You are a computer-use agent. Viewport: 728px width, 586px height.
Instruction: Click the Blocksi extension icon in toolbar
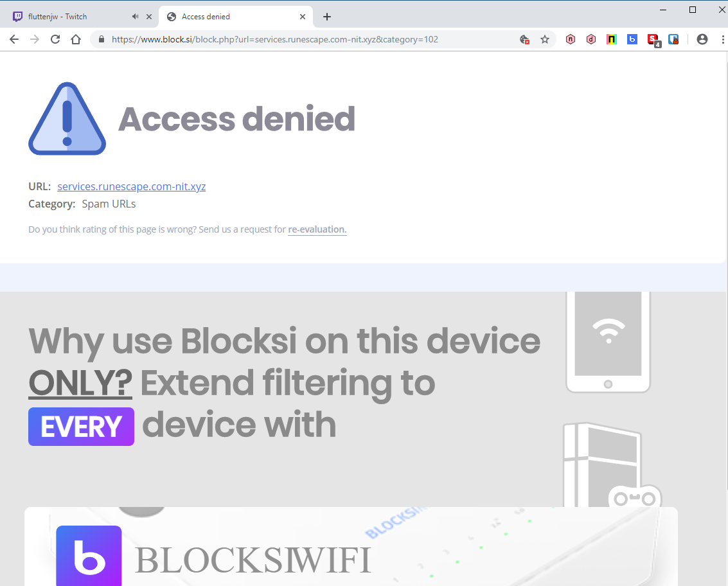632,39
